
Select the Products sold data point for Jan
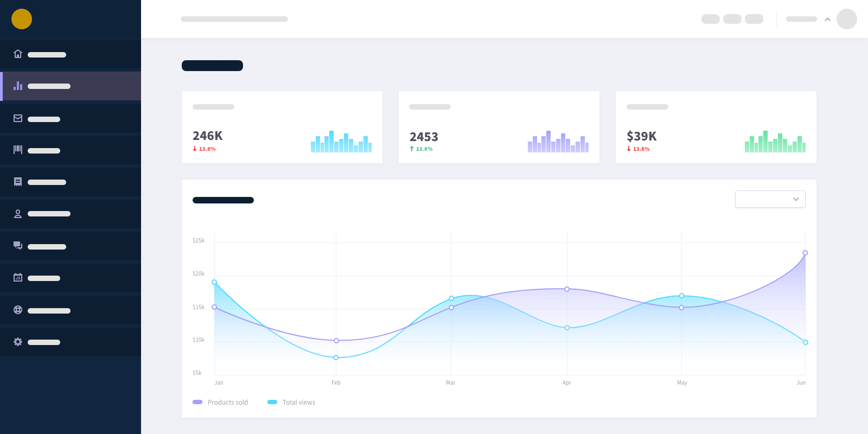pyautogui.click(x=214, y=307)
